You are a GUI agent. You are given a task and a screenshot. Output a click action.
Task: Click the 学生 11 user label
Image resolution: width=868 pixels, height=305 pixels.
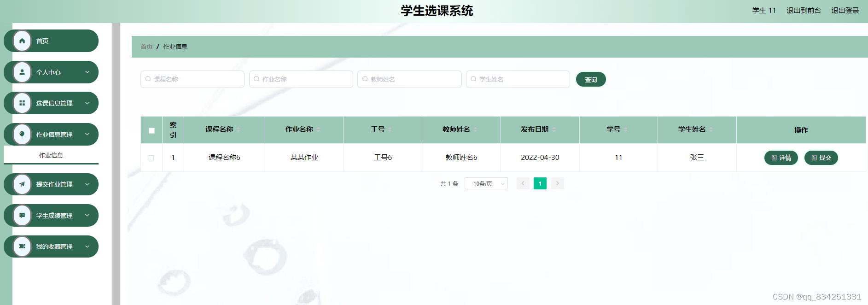(x=764, y=10)
